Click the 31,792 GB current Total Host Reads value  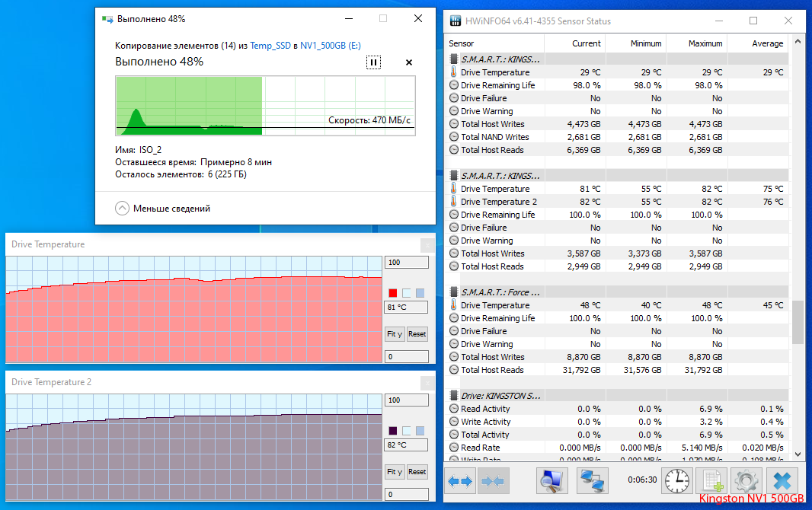tap(581, 370)
